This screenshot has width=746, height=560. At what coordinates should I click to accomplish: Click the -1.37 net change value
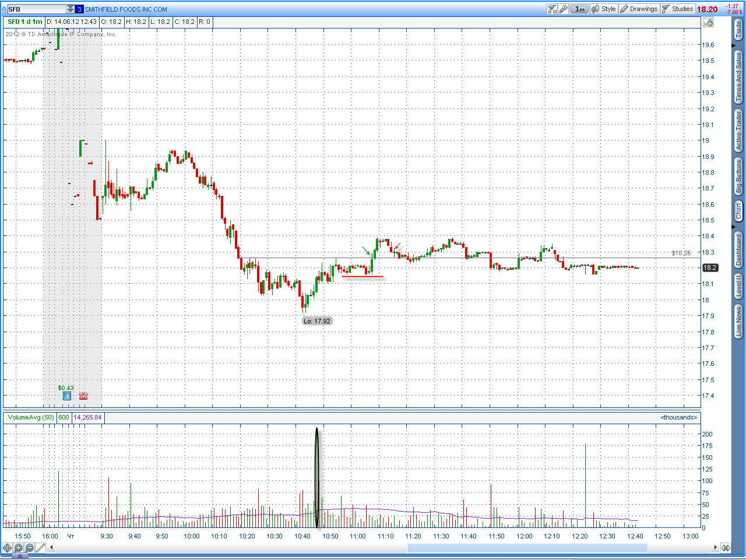[733, 6]
